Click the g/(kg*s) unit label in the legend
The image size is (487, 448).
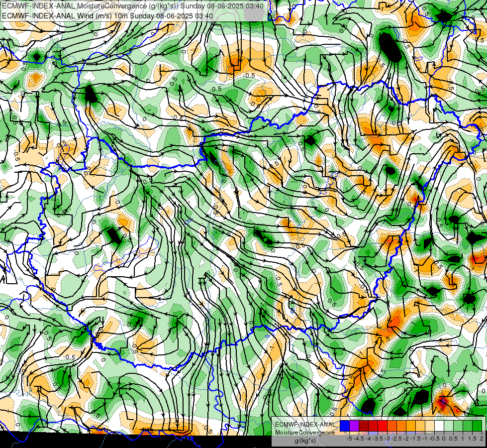(305, 441)
